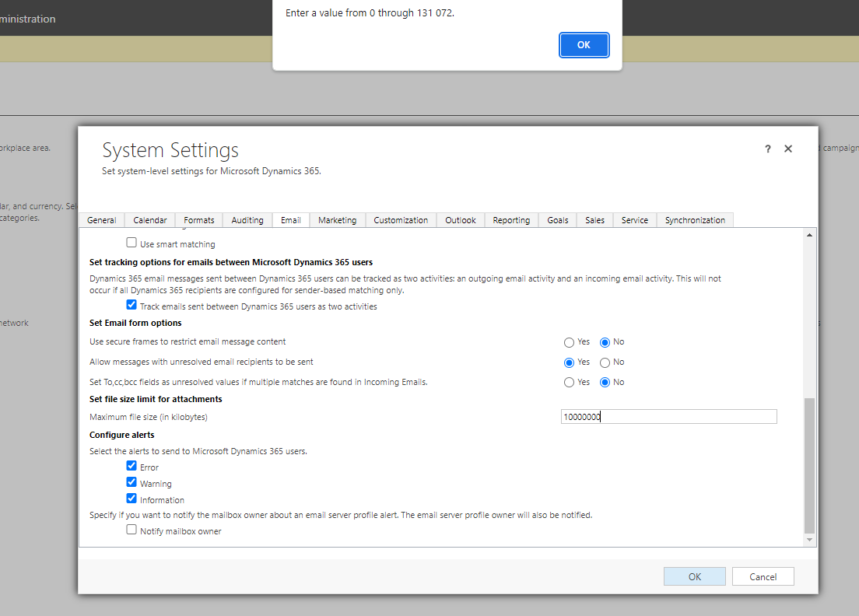
Task: Click 'Set Email form options' heading
Action: [135, 323]
